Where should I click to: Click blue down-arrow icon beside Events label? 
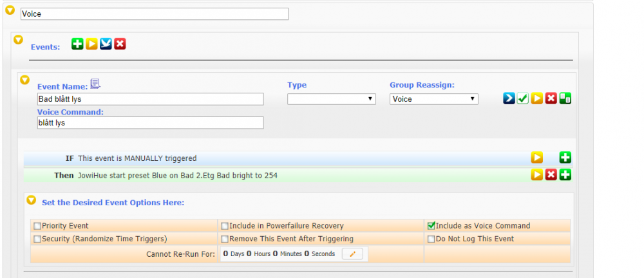pos(106,44)
